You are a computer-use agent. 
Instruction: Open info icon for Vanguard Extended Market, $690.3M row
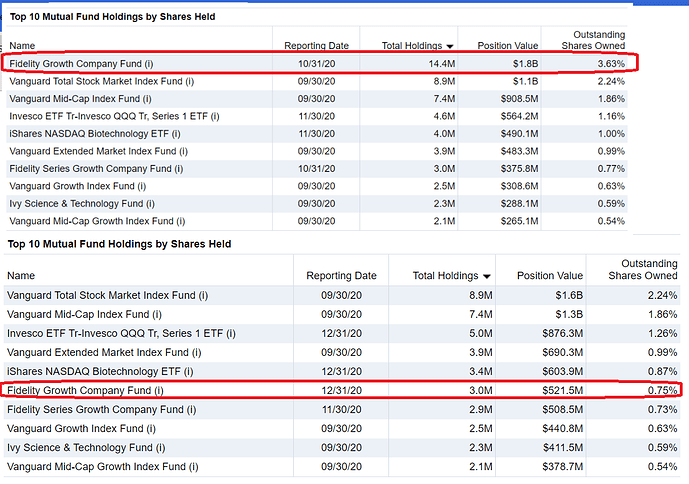pyautogui.click(x=196, y=353)
